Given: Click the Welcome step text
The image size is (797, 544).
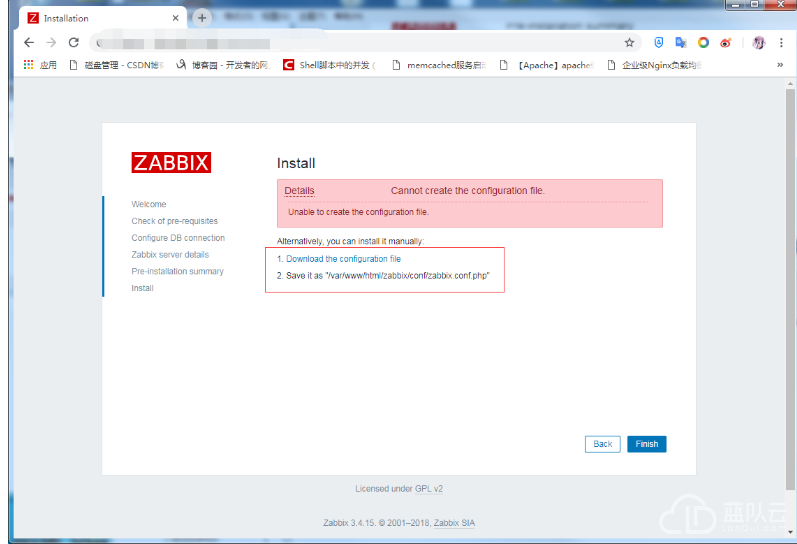Looking at the screenshot, I should 148,204.
